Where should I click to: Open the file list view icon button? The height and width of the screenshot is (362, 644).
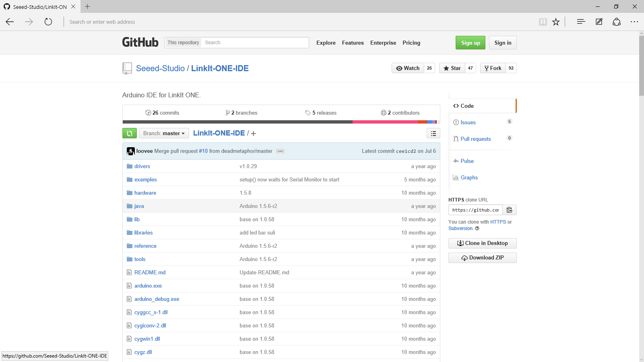click(x=433, y=133)
